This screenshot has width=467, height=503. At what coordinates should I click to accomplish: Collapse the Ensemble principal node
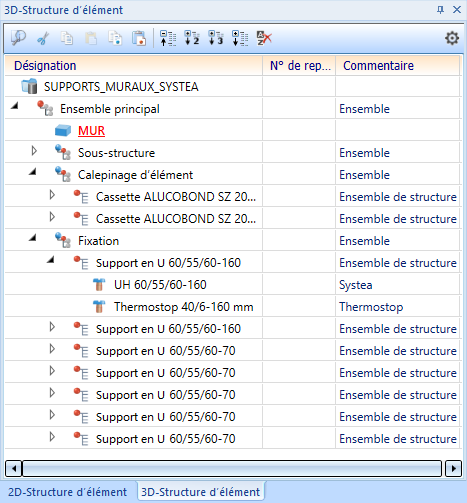click(14, 106)
